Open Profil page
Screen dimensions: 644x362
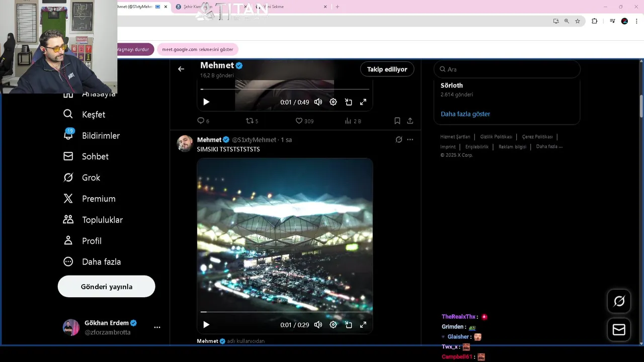point(83,241)
